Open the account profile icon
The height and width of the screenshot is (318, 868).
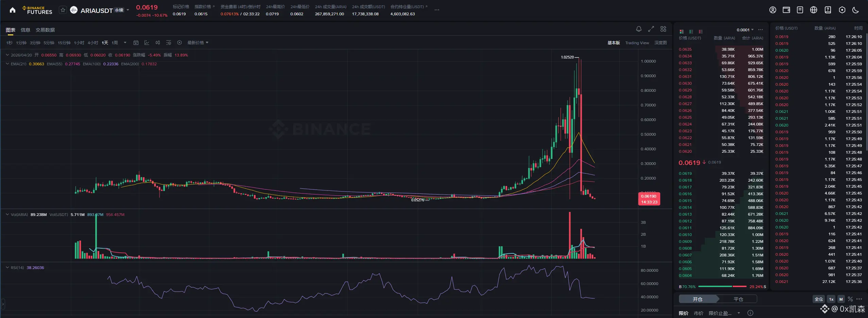coord(773,10)
